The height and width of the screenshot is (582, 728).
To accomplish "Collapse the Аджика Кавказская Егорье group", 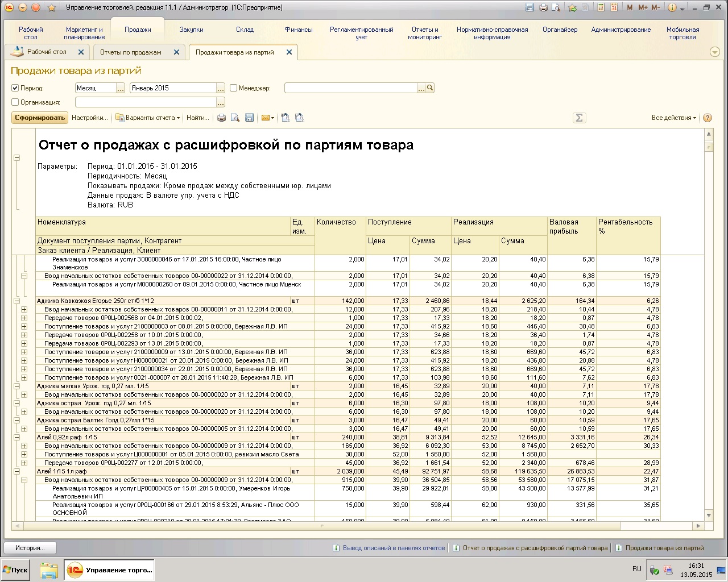I will point(16,301).
